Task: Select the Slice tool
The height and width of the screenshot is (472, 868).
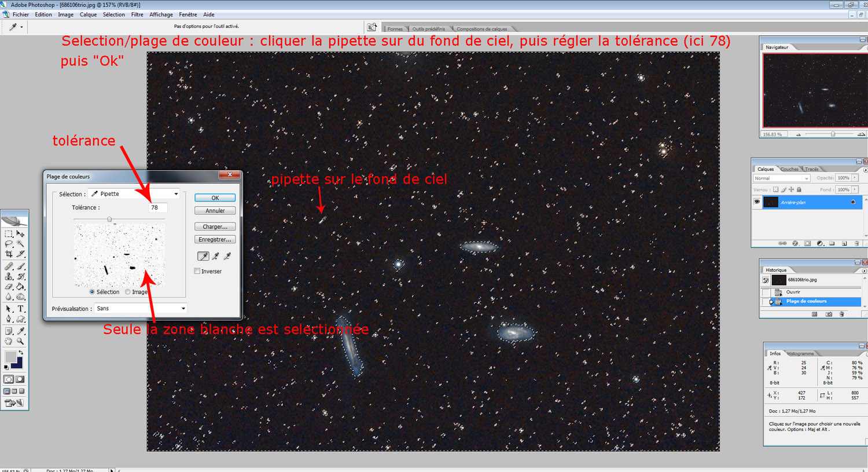Action: click(20, 254)
